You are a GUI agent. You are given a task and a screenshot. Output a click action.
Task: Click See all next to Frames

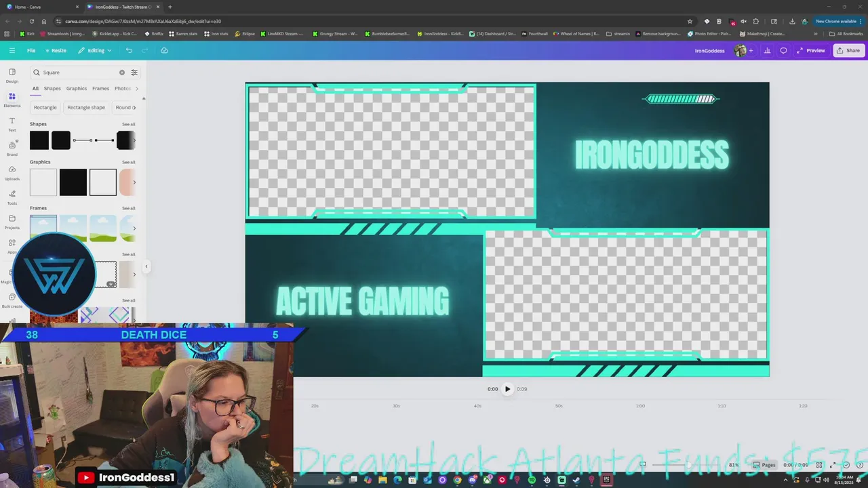(128, 208)
